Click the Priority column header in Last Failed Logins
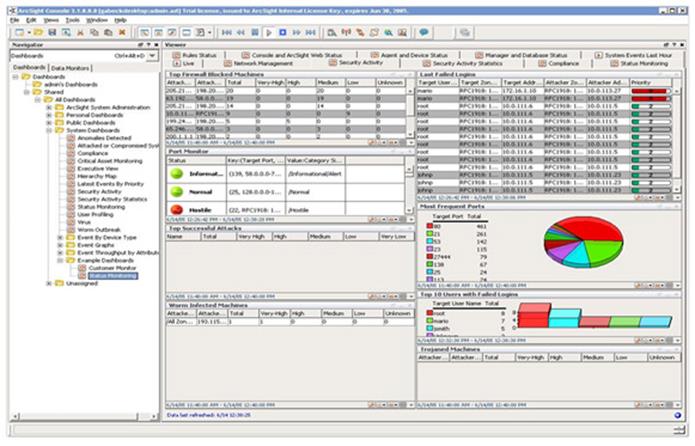This screenshot has width=695, height=446. (643, 81)
